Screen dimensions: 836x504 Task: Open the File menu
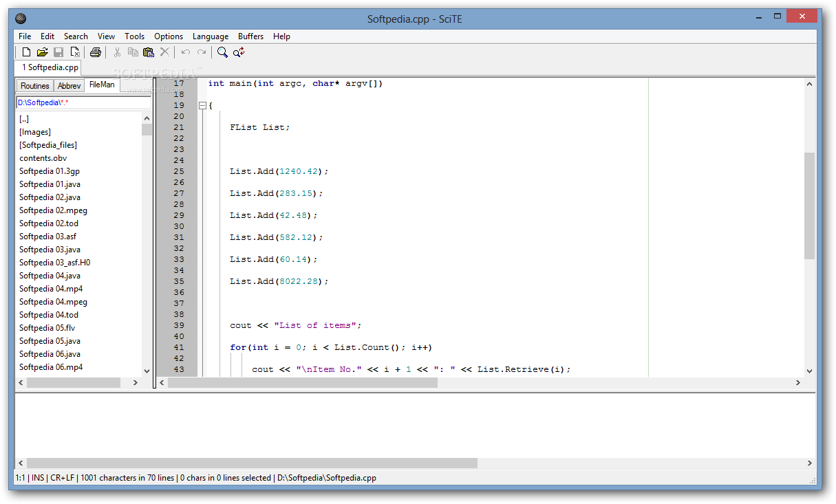coord(25,36)
